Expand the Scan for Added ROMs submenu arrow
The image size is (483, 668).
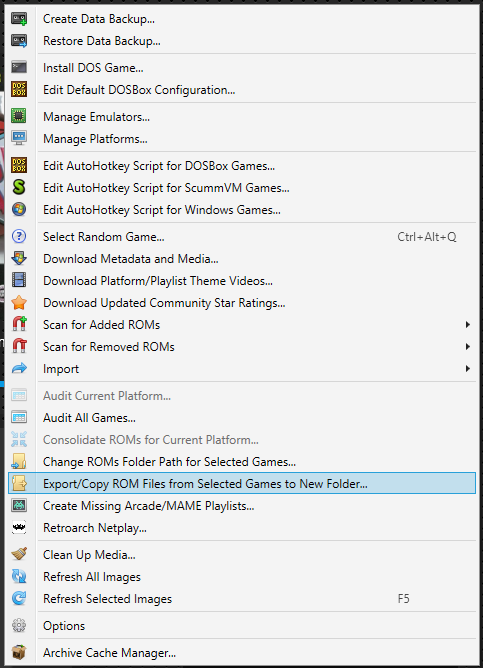click(x=468, y=325)
